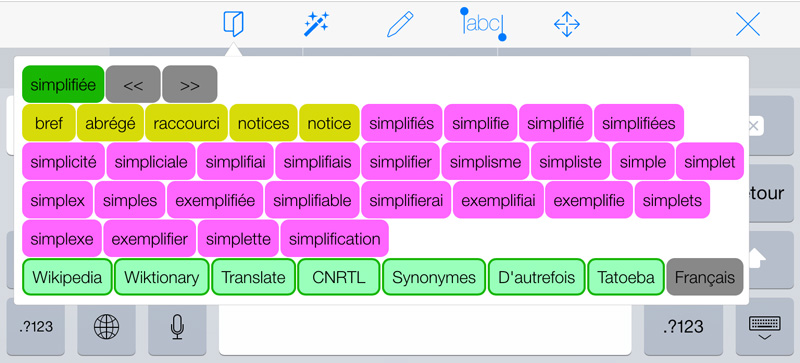Tap the word 'simplifierai'
This screenshot has width=800, height=363.
pyautogui.click(x=406, y=200)
